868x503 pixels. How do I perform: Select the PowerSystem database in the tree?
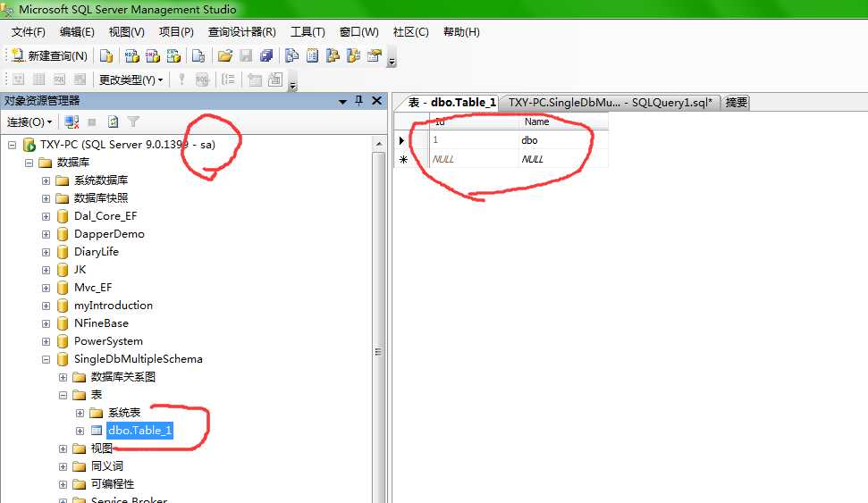[108, 341]
